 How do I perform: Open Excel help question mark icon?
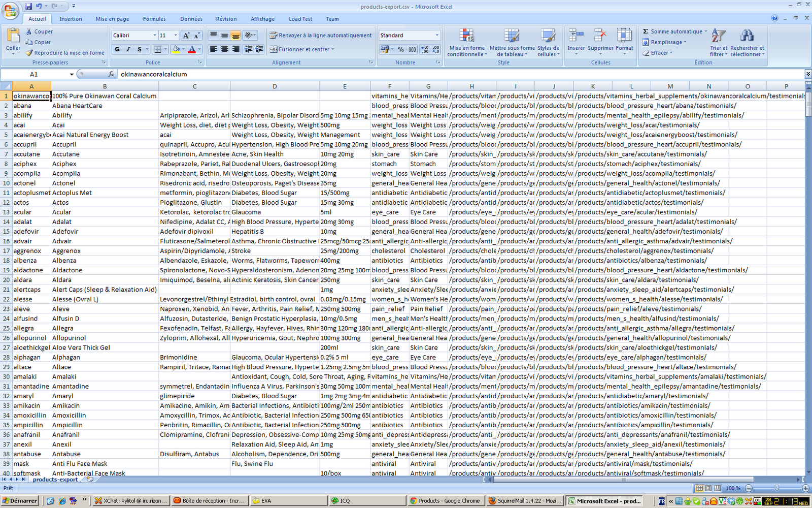coord(775,18)
